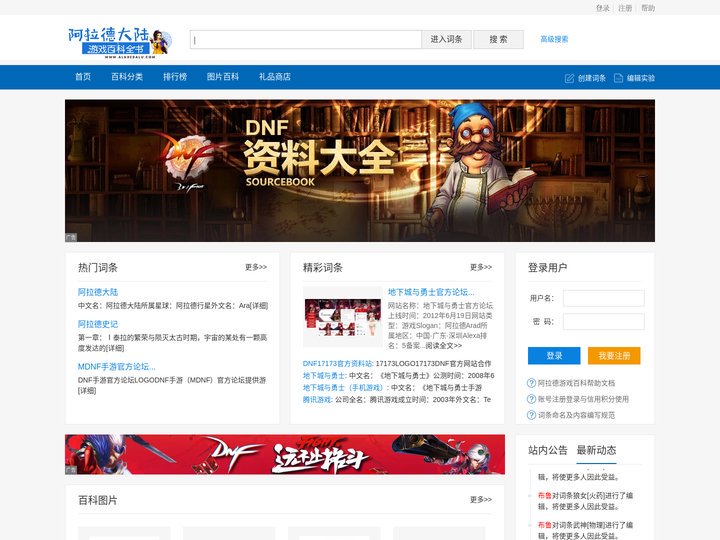The image size is (720, 540).
Task: Open the 地下城与勇士 entry link
Action: coord(324,376)
